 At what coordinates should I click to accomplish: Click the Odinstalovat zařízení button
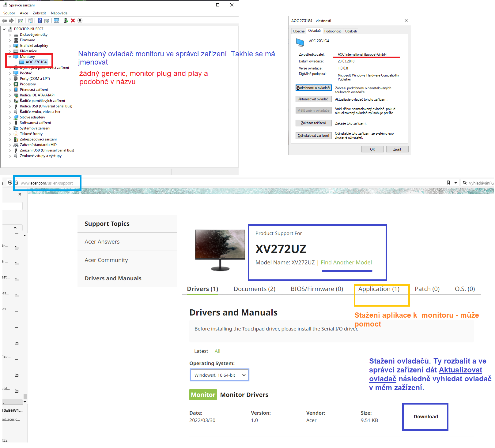[314, 136]
